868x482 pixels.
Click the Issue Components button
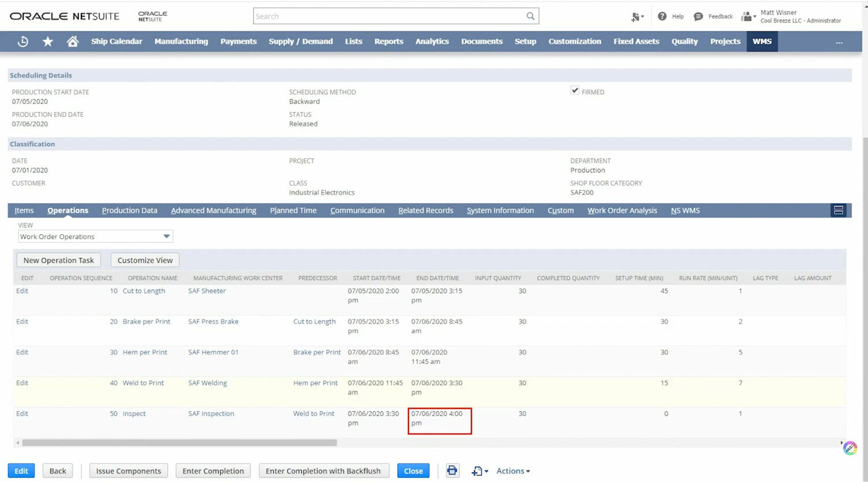tap(128, 471)
